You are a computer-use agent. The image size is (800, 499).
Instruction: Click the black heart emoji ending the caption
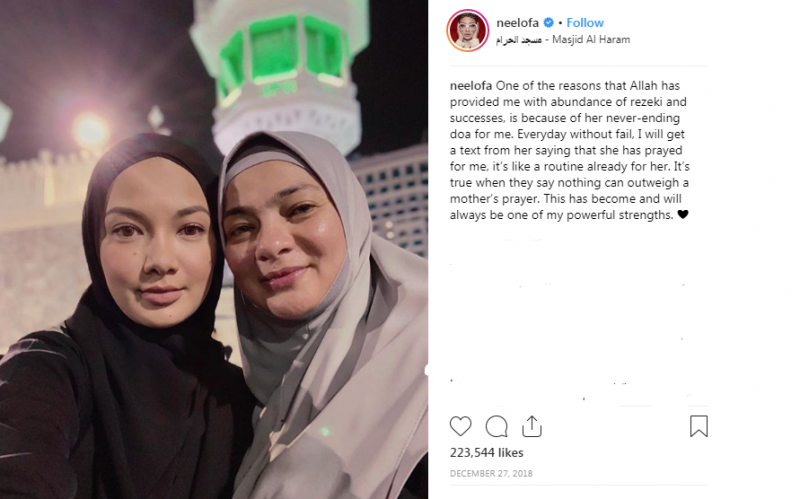(x=683, y=215)
